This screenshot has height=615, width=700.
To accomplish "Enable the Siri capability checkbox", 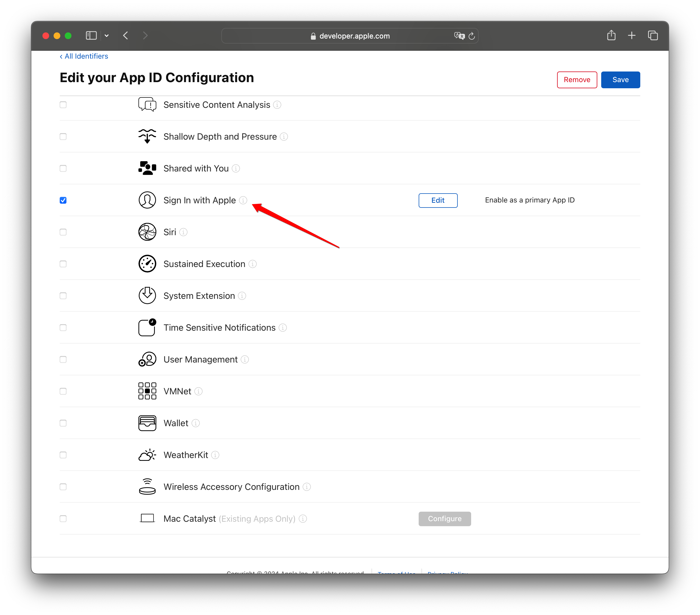I will click(63, 232).
